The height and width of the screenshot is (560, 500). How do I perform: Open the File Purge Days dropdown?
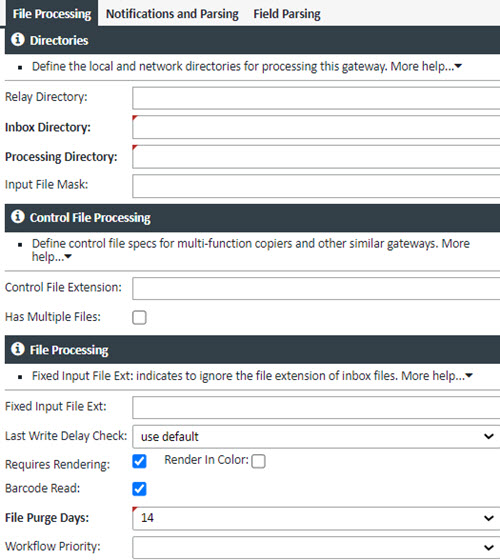pyautogui.click(x=316, y=518)
